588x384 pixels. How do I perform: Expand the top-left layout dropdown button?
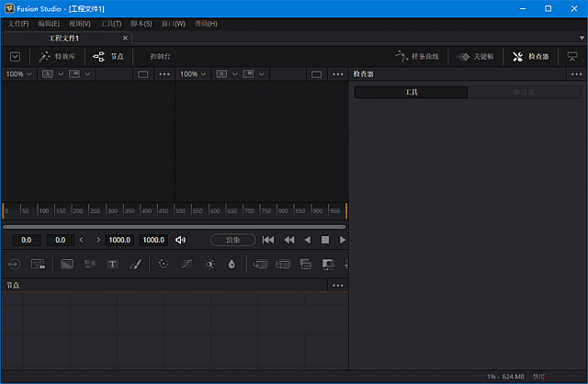[16, 56]
